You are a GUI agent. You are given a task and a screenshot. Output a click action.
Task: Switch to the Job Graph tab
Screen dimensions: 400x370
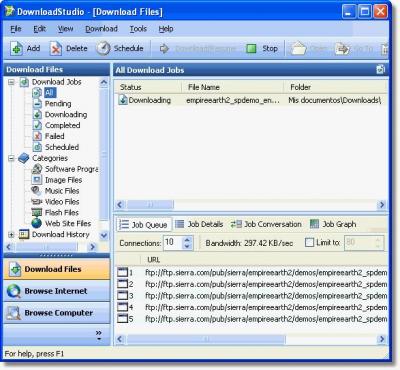click(x=333, y=224)
